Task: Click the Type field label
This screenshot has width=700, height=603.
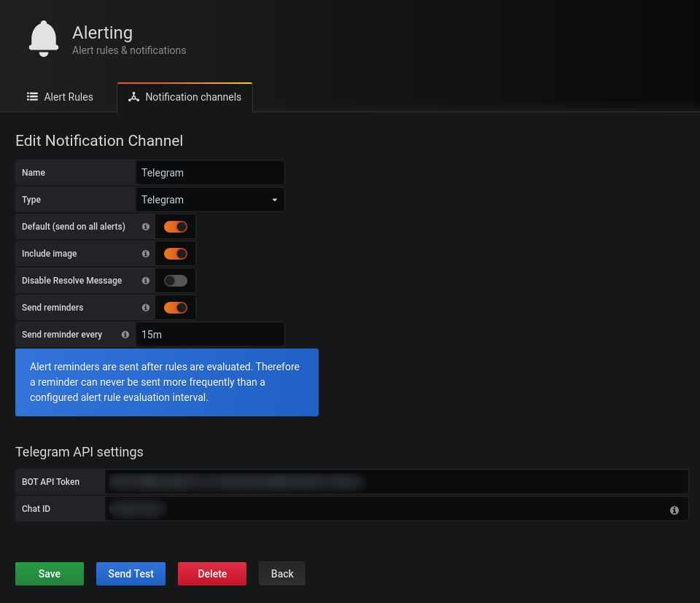Action: click(x=31, y=200)
